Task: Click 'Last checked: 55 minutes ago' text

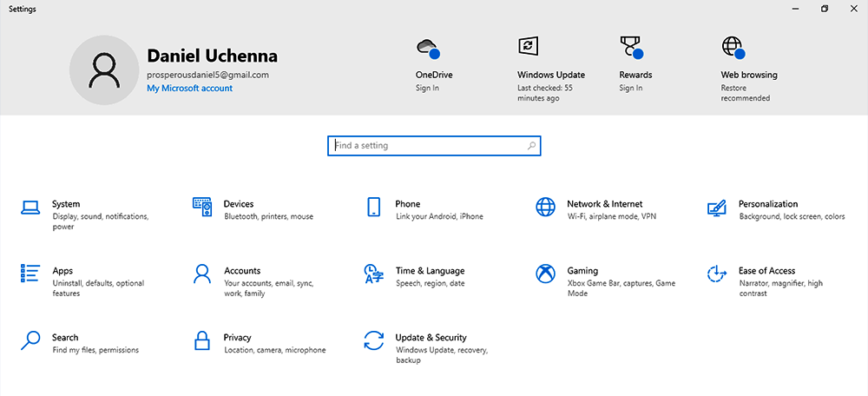Action: (545, 93)
